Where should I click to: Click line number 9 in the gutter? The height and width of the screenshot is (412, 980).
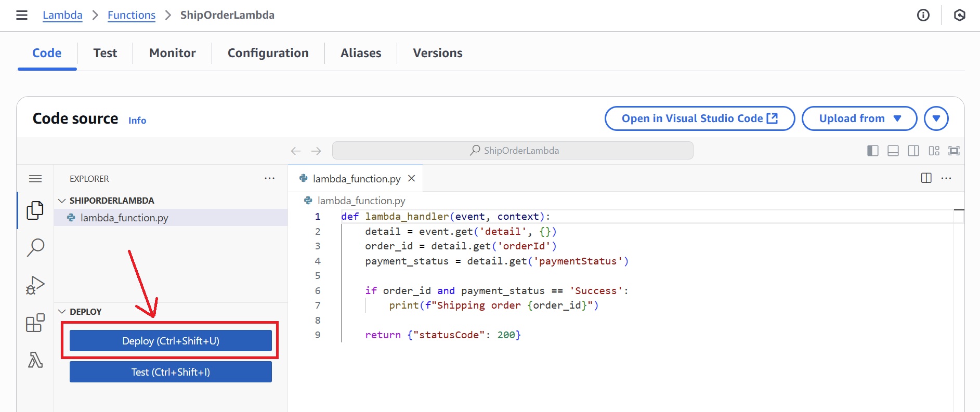click(x=318, y=335)
